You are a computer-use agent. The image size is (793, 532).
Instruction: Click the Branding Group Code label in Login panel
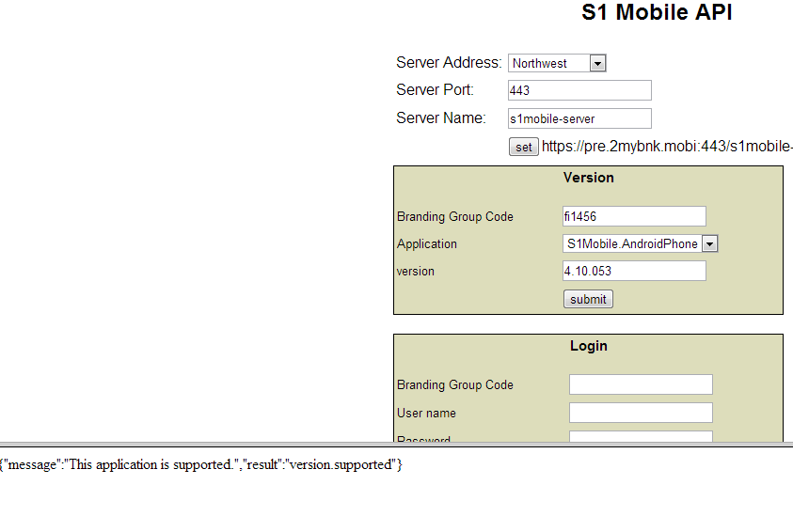click(455, 385)
